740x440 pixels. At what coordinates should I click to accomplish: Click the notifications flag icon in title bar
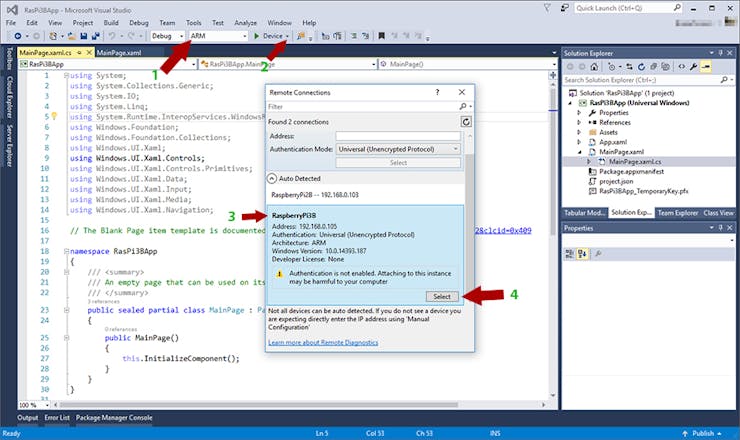[547, 8]
